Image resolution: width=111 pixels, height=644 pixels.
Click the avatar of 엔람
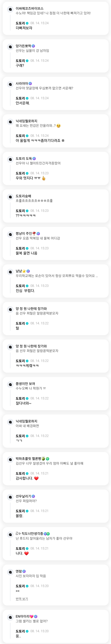10,572
